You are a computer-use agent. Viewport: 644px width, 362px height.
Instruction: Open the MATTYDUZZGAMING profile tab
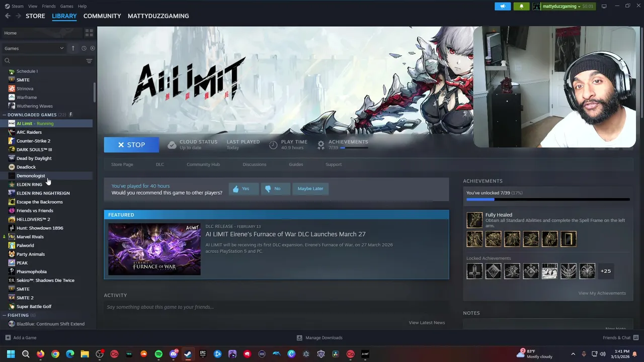pyautogui.click(x=158, y=16)
